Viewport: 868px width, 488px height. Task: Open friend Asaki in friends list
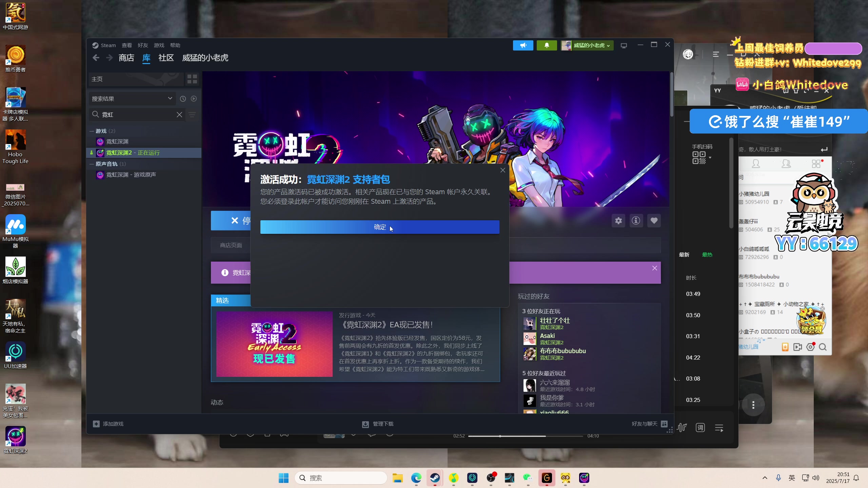point(547,339)
